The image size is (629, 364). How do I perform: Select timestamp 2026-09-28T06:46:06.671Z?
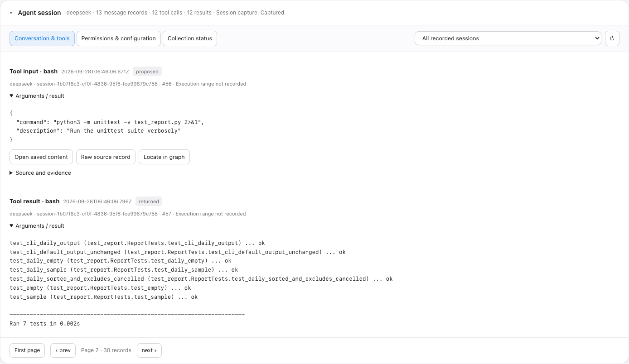pos(95,72)
